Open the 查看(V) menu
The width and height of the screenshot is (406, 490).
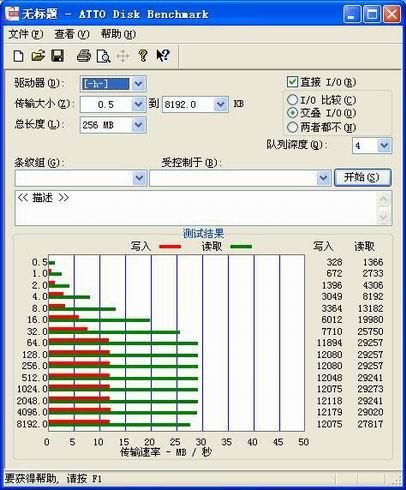coord(72,34)
